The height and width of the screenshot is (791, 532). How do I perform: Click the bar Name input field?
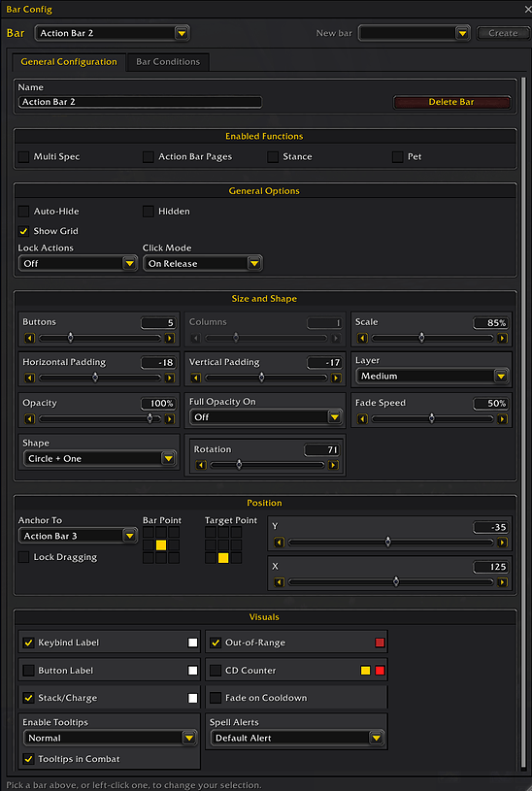[140, 102]
